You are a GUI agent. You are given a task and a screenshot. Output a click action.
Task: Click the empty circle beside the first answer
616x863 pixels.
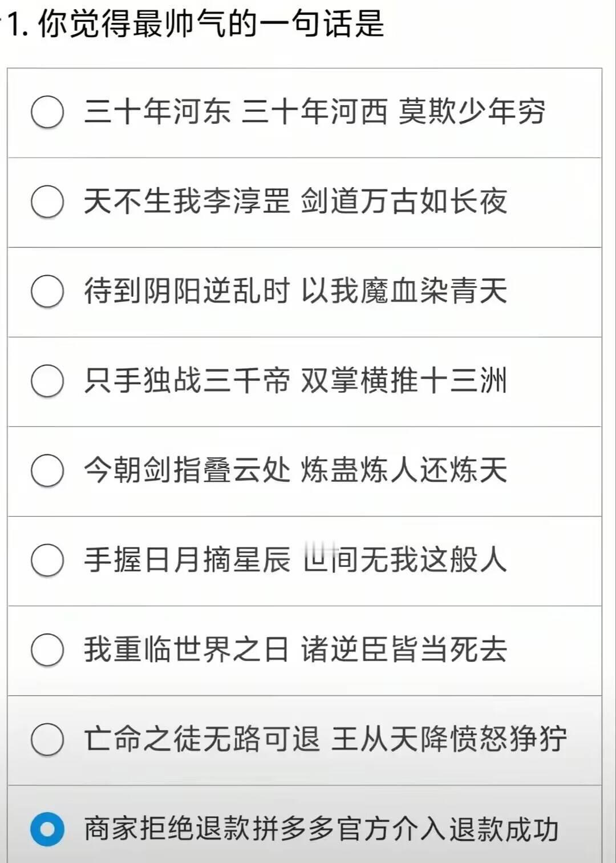pyautogui.click(x=48, y=112)
